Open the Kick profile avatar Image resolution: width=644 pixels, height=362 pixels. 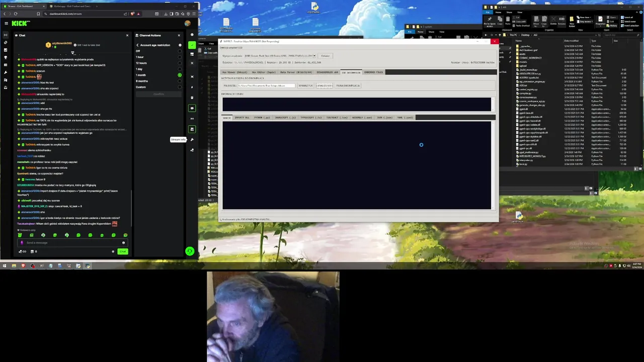tap(188, 23)
